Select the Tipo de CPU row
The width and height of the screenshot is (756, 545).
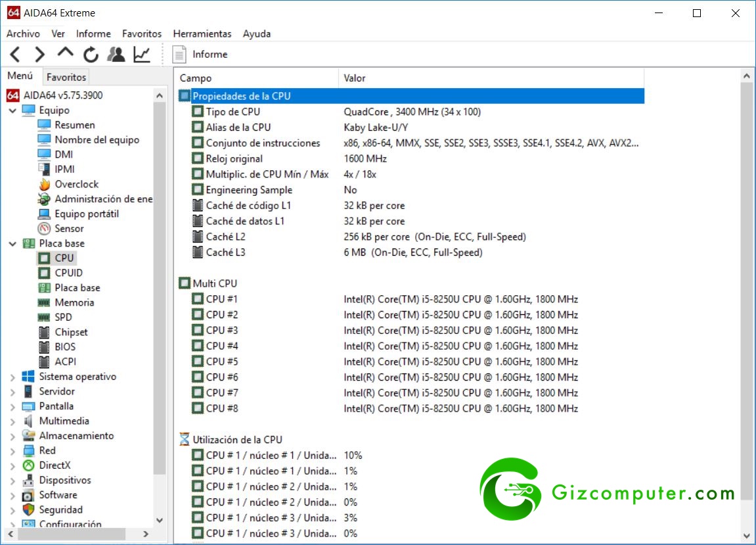point(411,112)
